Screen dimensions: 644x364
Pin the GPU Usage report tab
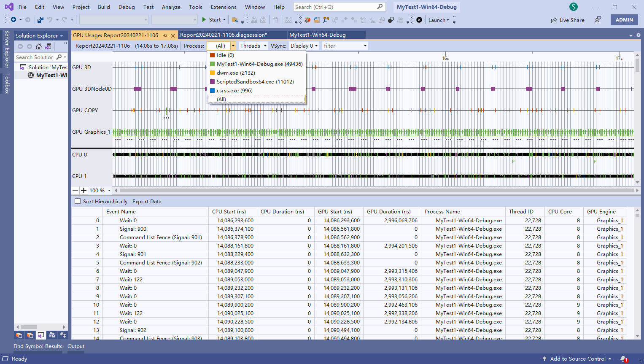coord(165,35)
